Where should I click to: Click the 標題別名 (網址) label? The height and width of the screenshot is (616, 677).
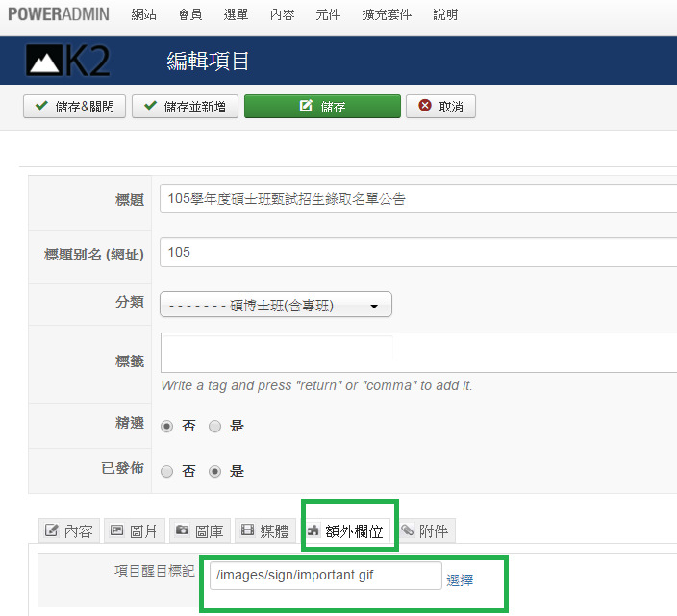pyautogui.click(x=94, y=255)
